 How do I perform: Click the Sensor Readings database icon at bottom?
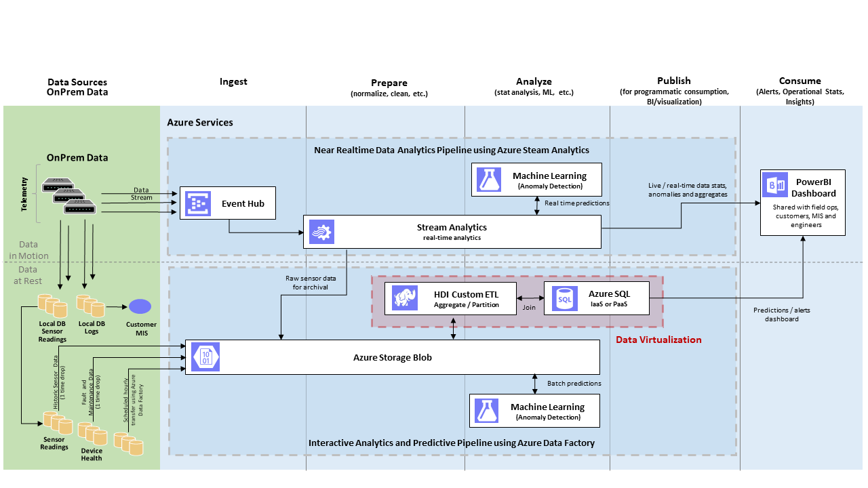tap(58, 422)
